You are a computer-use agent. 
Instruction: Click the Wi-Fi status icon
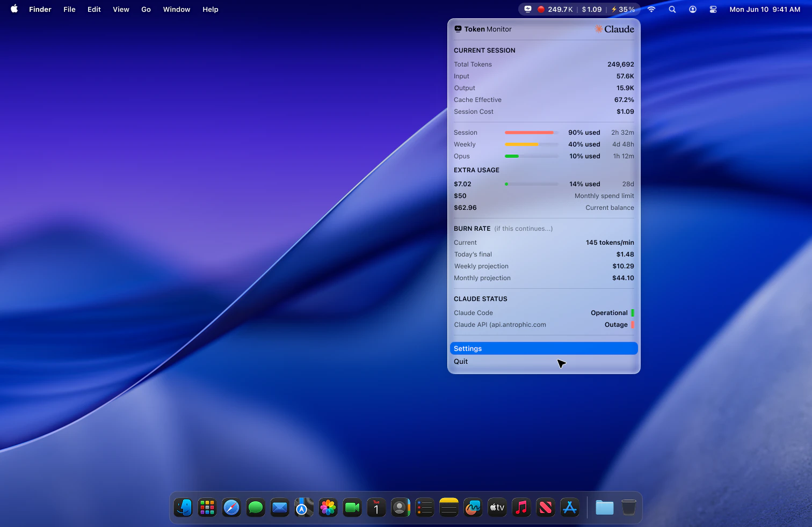(x=651, y=9)
